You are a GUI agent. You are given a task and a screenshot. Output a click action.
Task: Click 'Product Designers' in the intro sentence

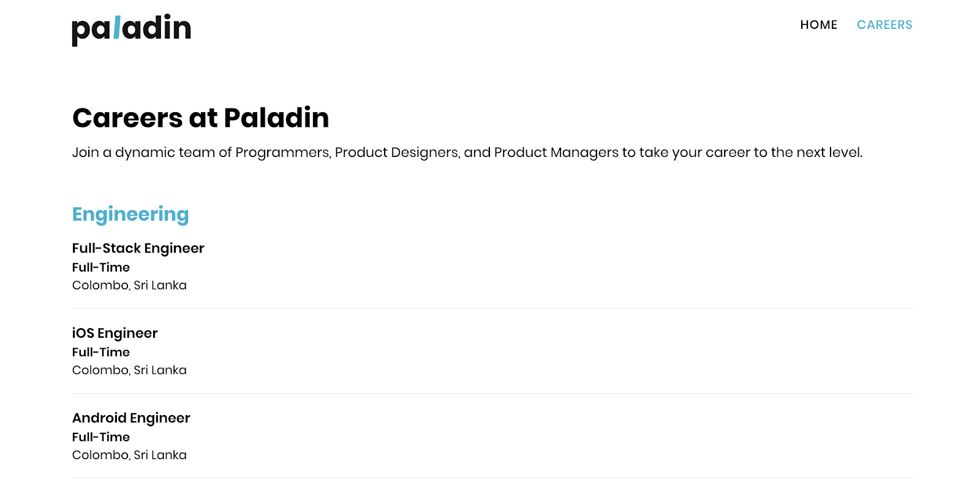coord(396,153)
